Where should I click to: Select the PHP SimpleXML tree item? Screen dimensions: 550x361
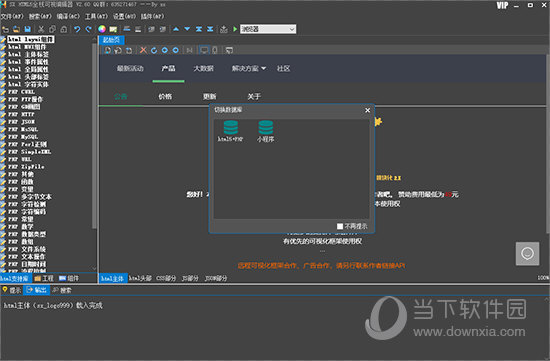(x=29, y=152)
